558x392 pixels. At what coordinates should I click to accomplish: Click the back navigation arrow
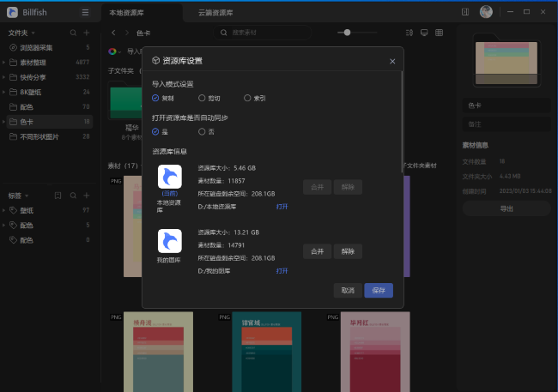(113, 32)
